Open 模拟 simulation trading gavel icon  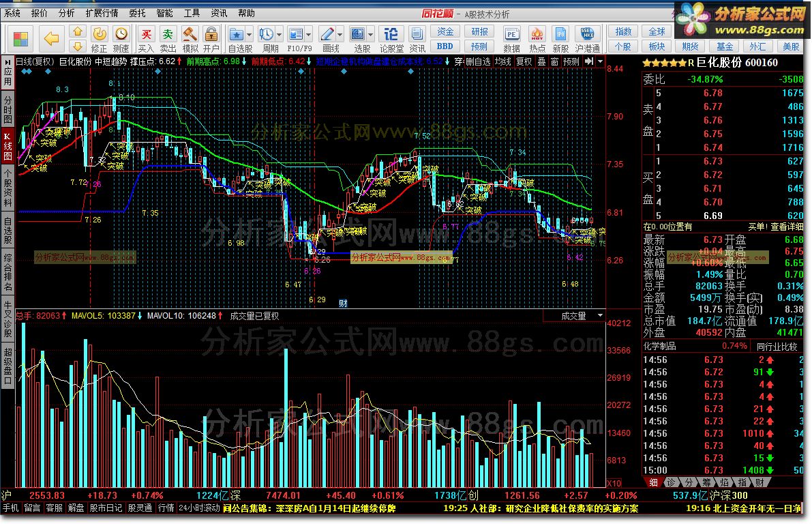click(190, 34)
